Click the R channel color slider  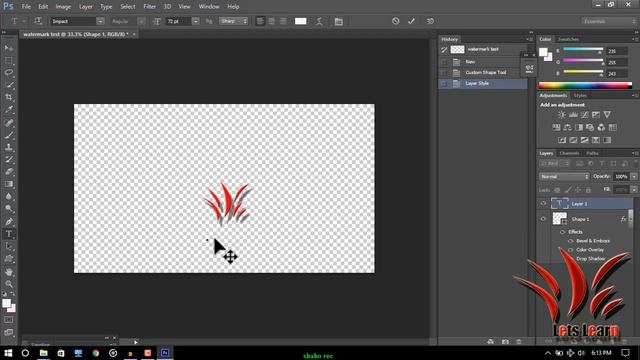pos(583,50)
